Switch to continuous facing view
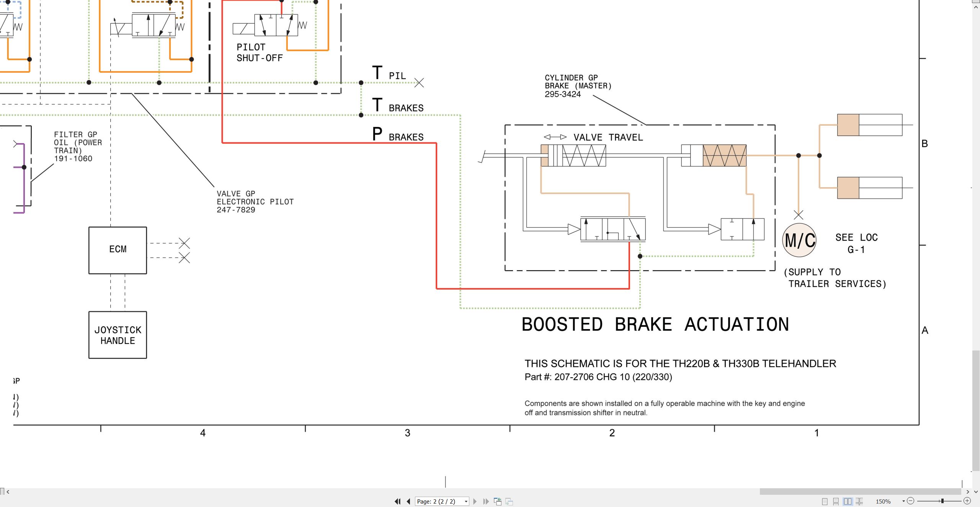980x507 pixels. [859, 501]
